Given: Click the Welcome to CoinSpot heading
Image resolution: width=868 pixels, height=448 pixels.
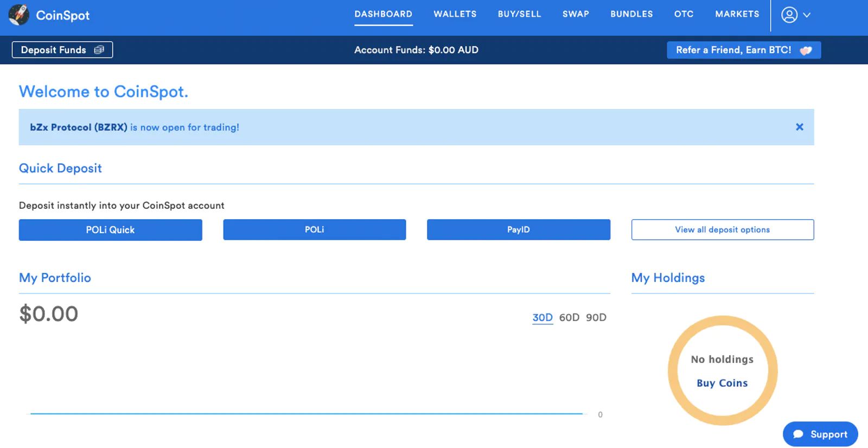Looking at the screenshot, I should [x=104, y=92].
